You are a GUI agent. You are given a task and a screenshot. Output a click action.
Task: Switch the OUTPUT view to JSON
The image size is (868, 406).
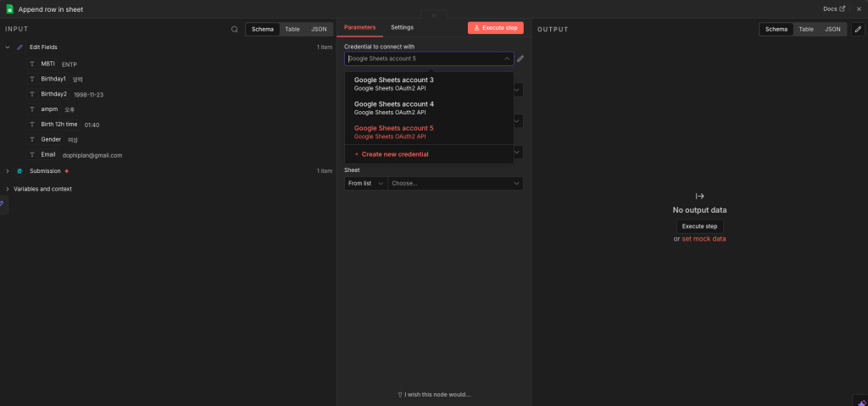[x=833, y=29]
